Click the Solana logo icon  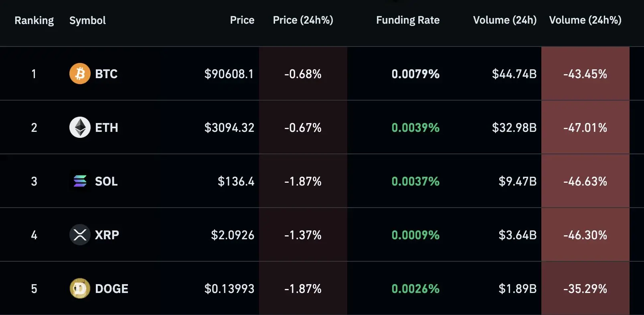pos(80,181)
